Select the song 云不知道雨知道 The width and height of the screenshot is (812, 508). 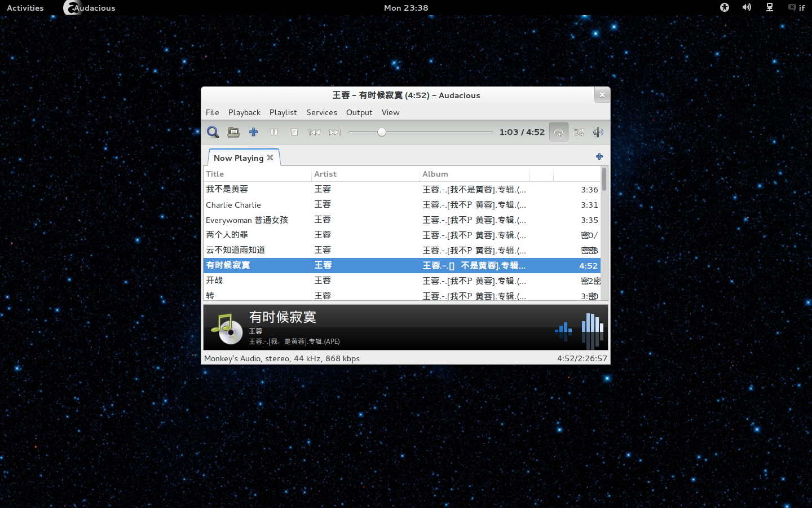click(235, 250)
